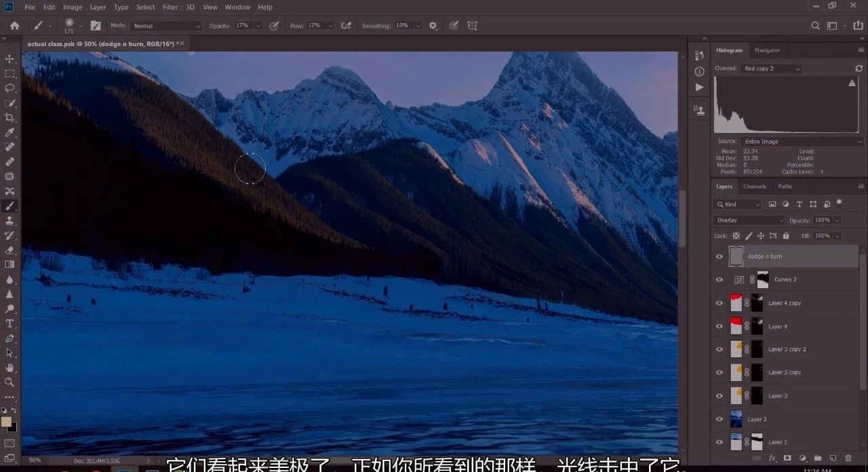Open the histogram Source dropdown
Image resolution: width=868 pixels, height=472 pixels.
pyautogui.click(x=802, y=142)
